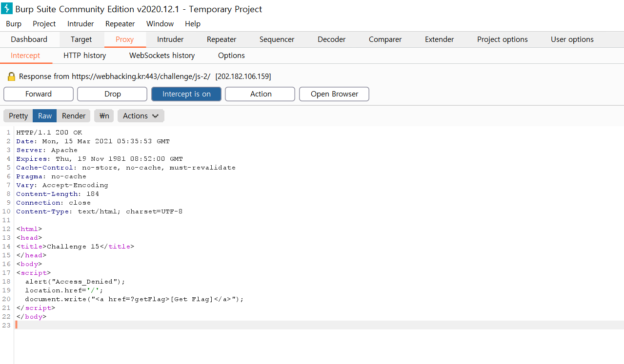Switch to the Repeater tab

(x=221, y=39)
